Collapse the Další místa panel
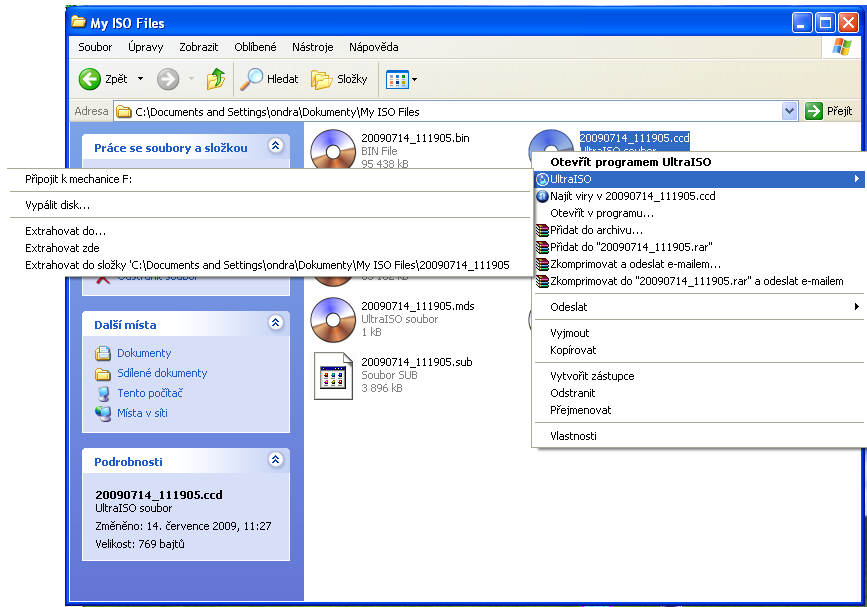The height and width of the screenshot is (607, 867). click(275, 322)
